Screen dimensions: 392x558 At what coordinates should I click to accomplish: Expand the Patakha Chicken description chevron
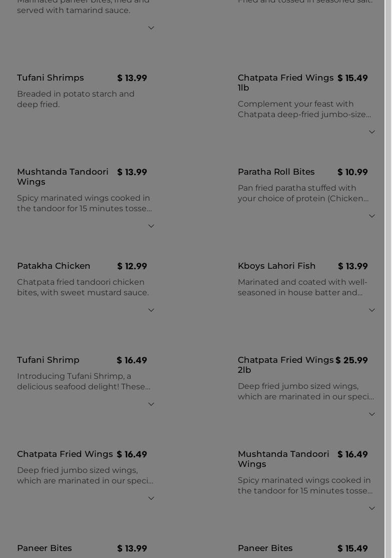(x=151, y=310)
